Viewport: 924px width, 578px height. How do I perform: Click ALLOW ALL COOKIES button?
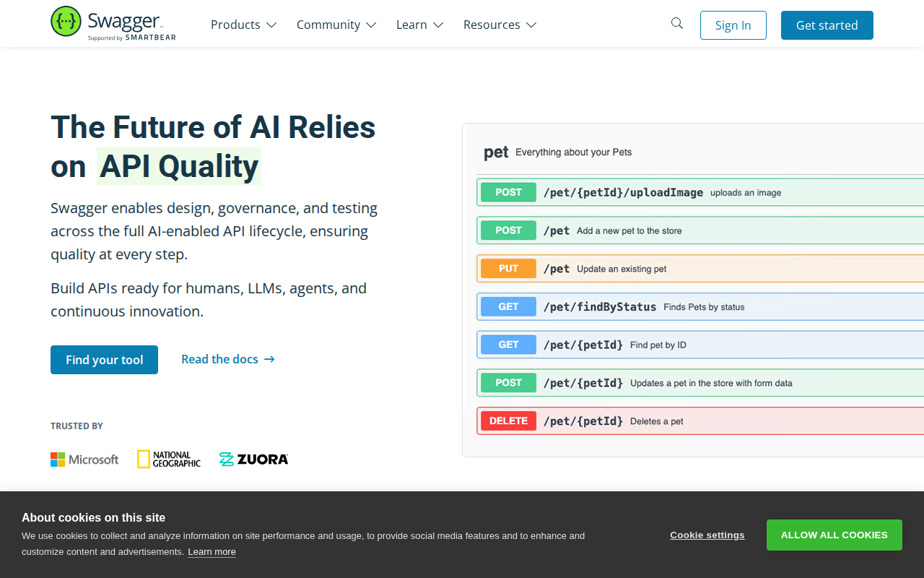(x=834, y=535)
